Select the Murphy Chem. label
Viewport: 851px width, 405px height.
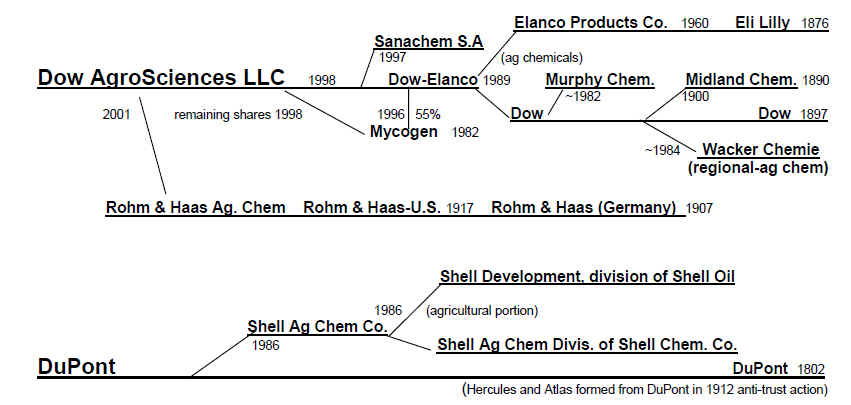coord(600,80)
